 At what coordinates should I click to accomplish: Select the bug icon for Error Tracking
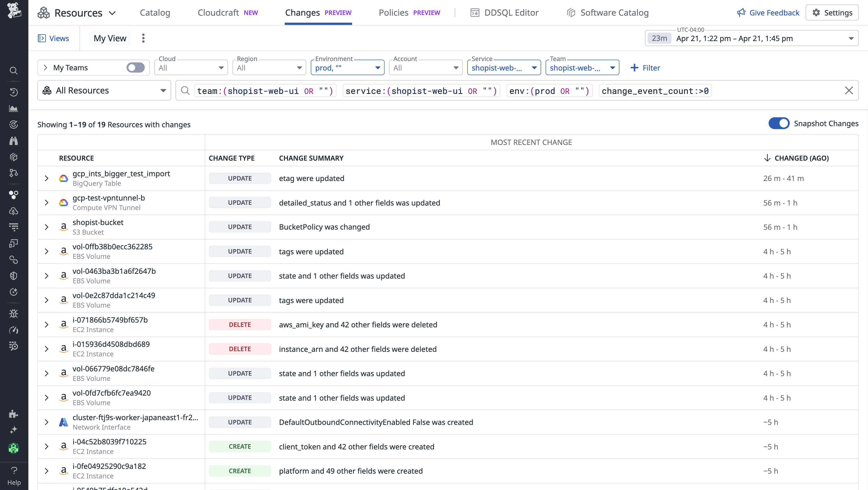(x=13, y=313)
